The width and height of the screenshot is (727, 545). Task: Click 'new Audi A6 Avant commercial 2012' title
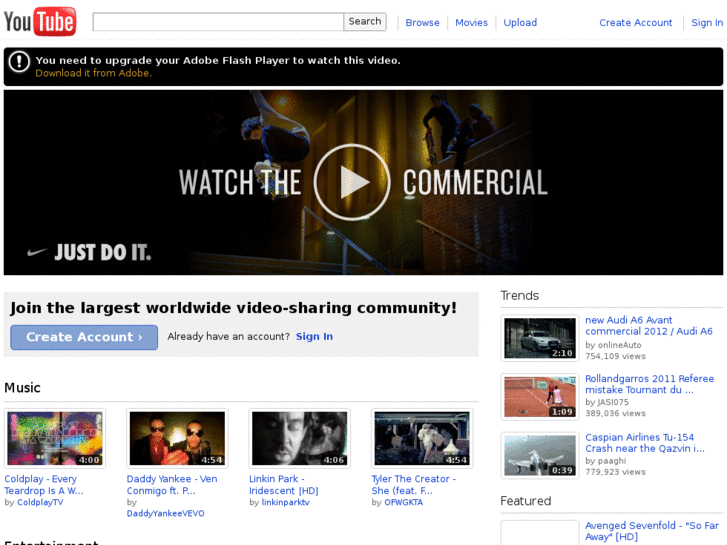click(x=649, y=326)
